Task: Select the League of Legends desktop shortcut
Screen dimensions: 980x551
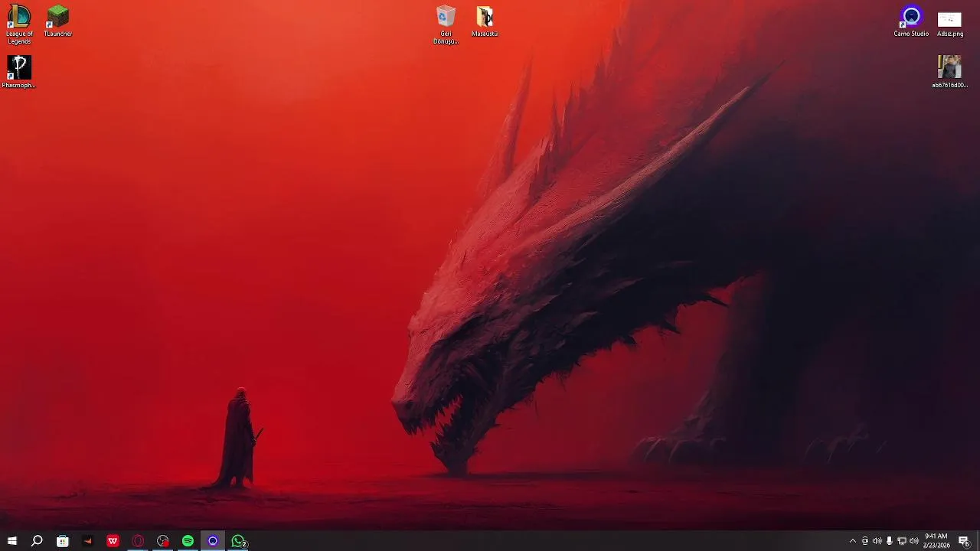Action: coord(19,24)
